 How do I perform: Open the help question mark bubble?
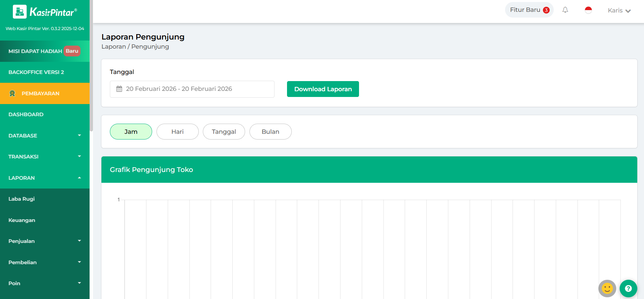[x=628, y=289]
